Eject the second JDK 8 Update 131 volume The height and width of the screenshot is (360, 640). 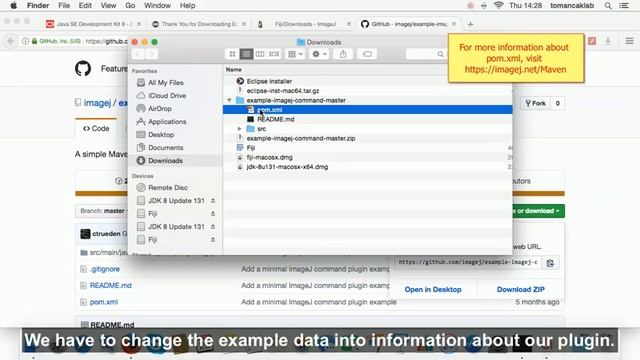pos(213,227)
